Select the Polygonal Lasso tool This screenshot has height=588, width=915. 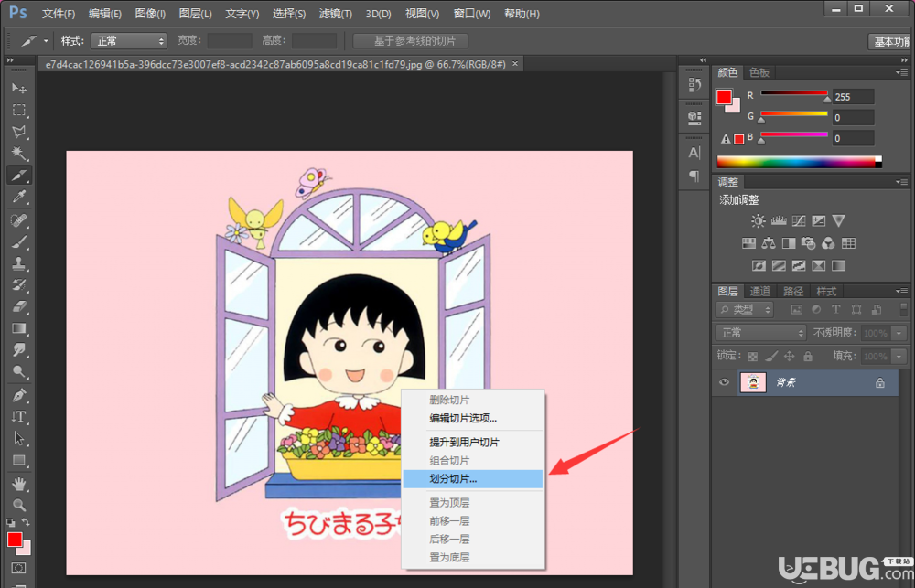pyautogui.click(x=18, y=132)
